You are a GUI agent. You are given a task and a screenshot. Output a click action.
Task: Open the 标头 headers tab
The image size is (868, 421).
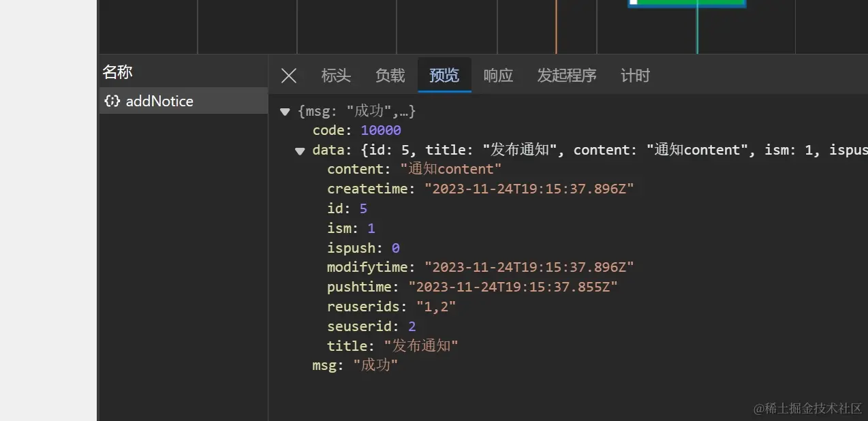tap(336, 76)
